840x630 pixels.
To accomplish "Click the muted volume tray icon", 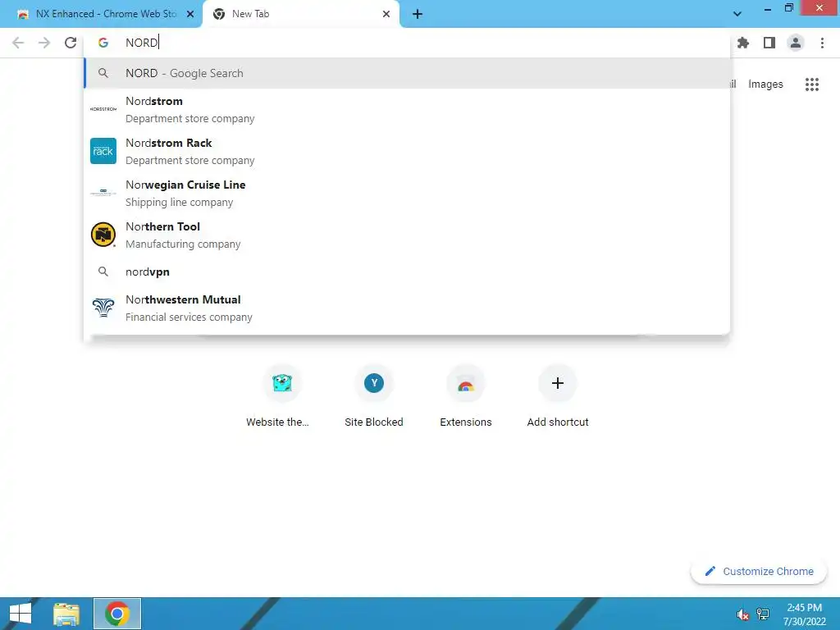I will (742, 614).
